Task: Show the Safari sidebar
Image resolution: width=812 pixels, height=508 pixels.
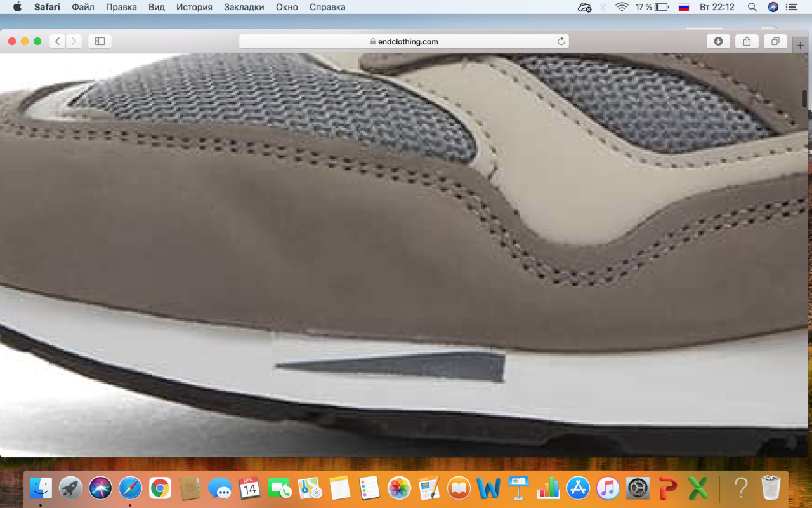Action: click(x=100, y=41)
